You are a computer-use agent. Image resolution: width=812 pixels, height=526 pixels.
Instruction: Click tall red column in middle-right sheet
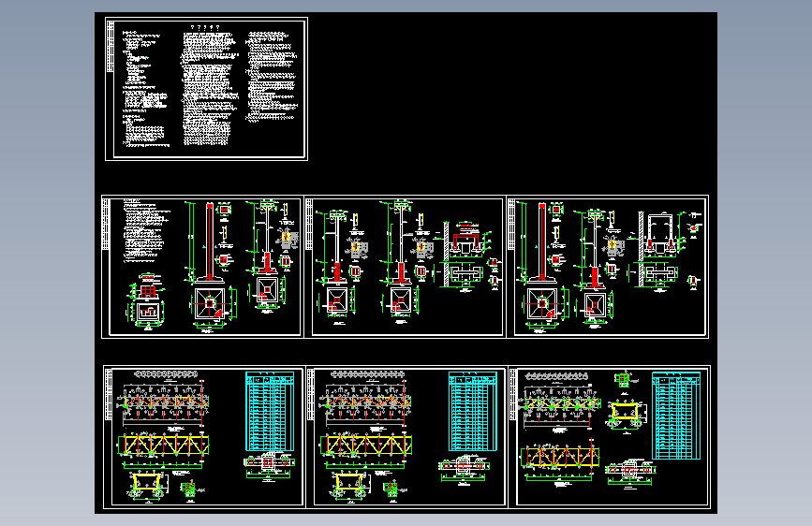tap(541, 241)
